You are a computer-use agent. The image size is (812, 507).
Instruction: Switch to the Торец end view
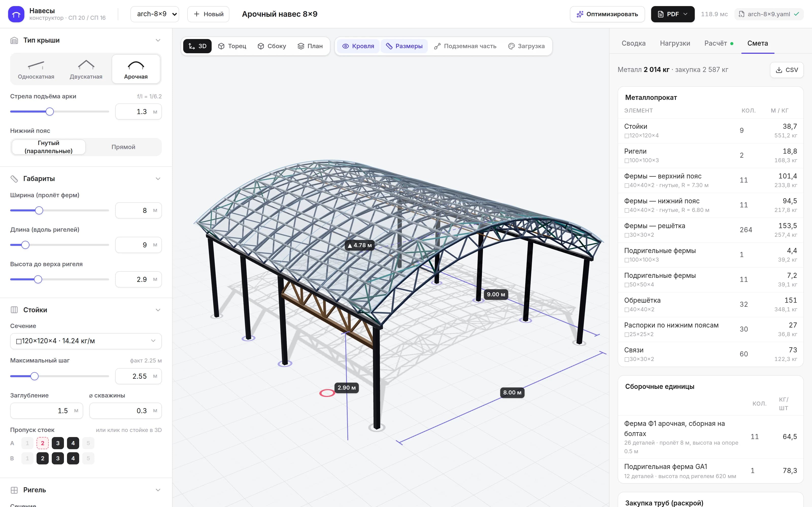pos(232,46)
